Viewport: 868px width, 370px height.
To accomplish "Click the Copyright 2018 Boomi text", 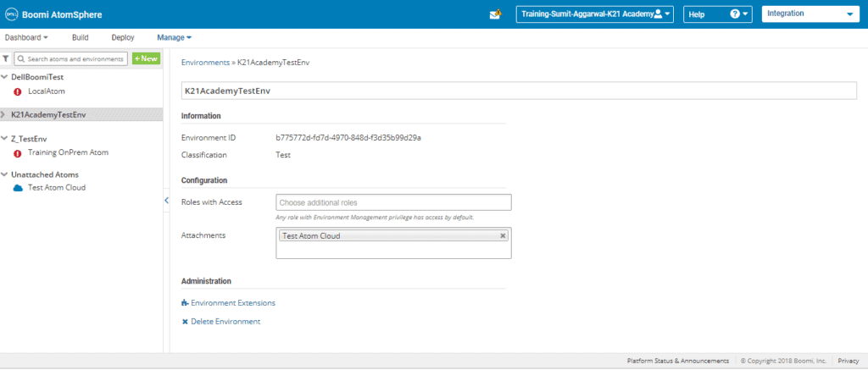I will (783, 361).
